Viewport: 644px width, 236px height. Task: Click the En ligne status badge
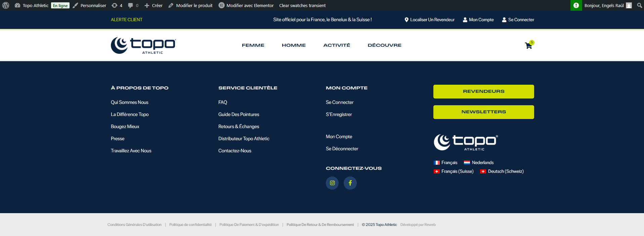coord(60,5)
